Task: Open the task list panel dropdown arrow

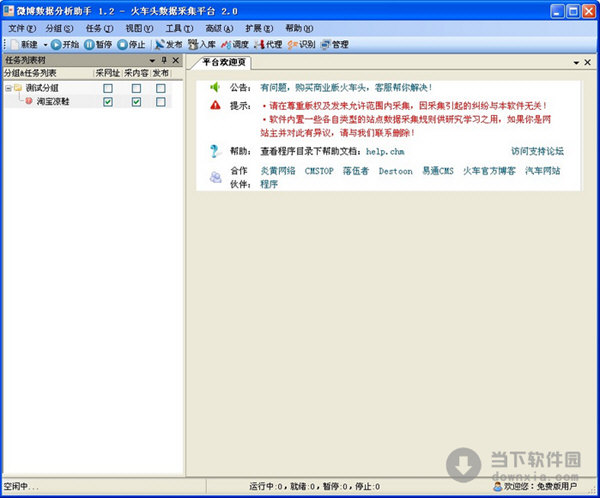Action: (x=151, y=61)
